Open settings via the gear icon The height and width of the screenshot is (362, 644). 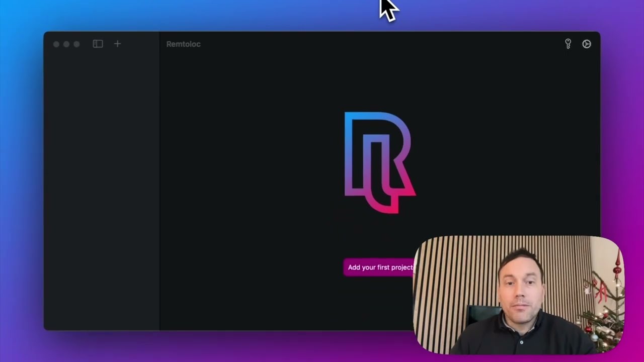[x=587, y=44]
